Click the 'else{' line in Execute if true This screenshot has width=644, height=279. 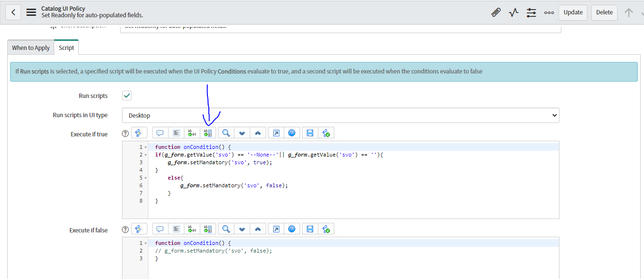(x=175, y=178)
